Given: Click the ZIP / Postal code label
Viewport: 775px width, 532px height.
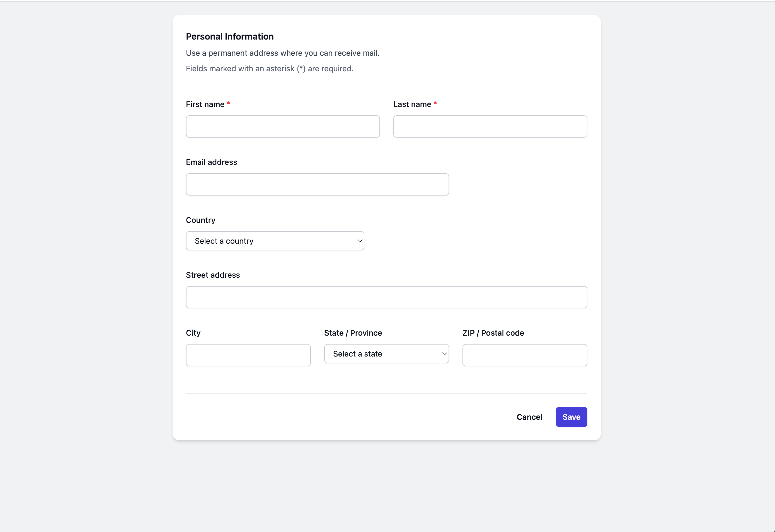Looking at the screenshot, I should tap(493, 333).
